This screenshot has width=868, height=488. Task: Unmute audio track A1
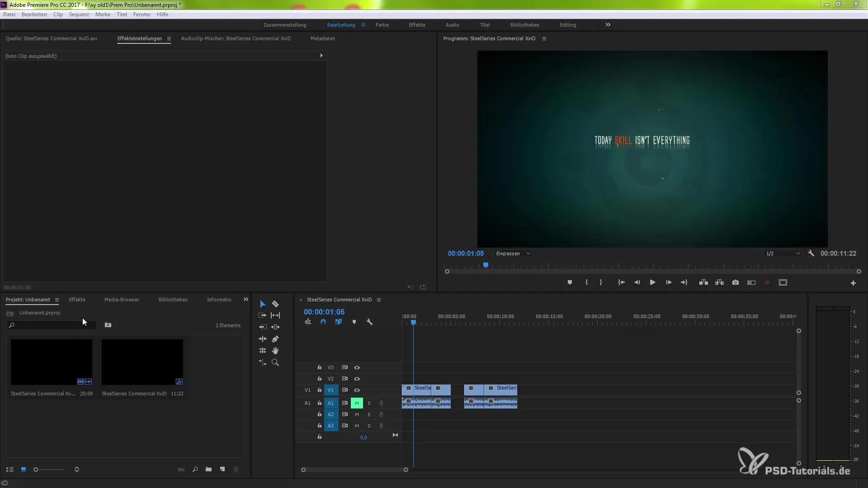click(357, 403)
